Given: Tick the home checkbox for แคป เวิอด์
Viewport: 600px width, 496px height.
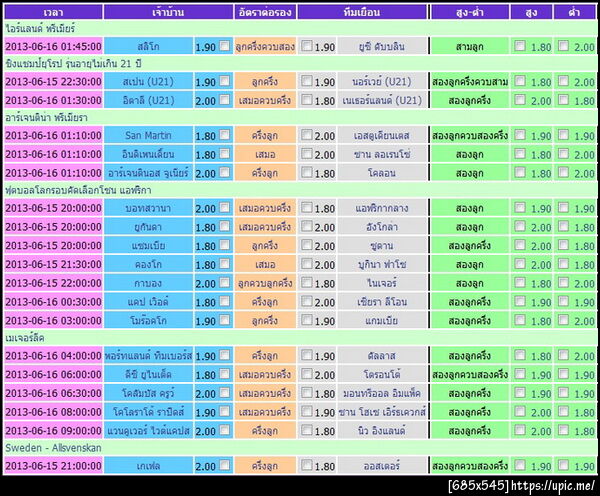Looking at the screenshot, I should pos(225,301).
